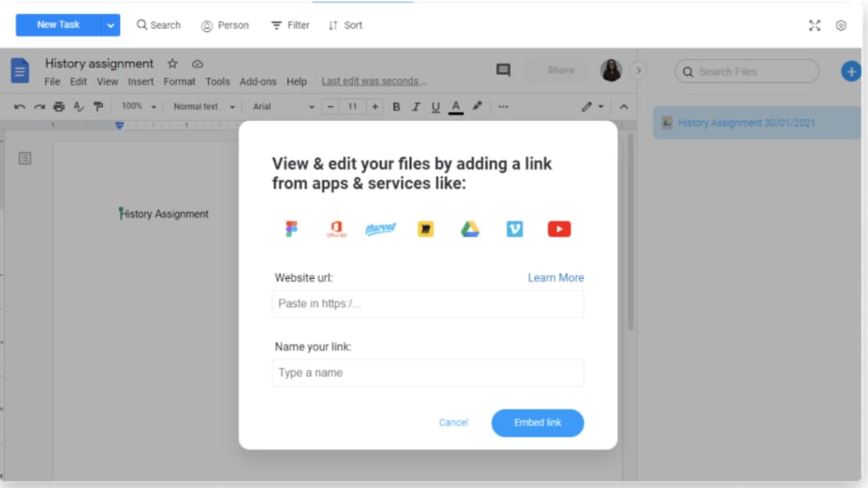Click the font size 11 field
The width and height of the screenshot is (868, 488).
pyautogui.click(x=352, y=107)
